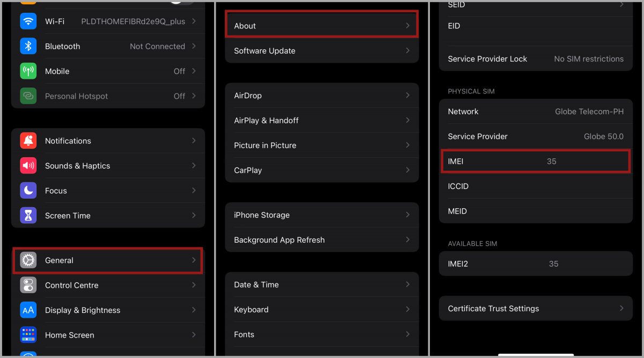Tap the General gear icon
Viewport: 644px width, 358px height.
pos(28,260)
